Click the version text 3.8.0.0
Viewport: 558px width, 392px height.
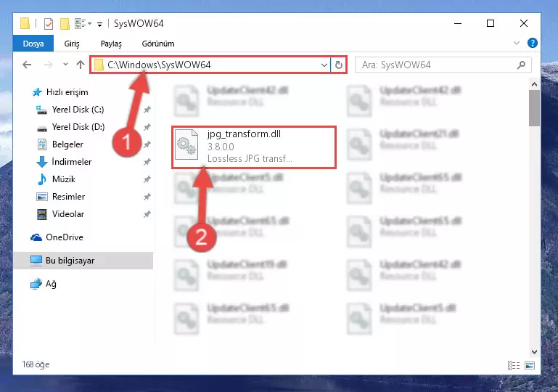pyautogui.click(x=221, y=147)
